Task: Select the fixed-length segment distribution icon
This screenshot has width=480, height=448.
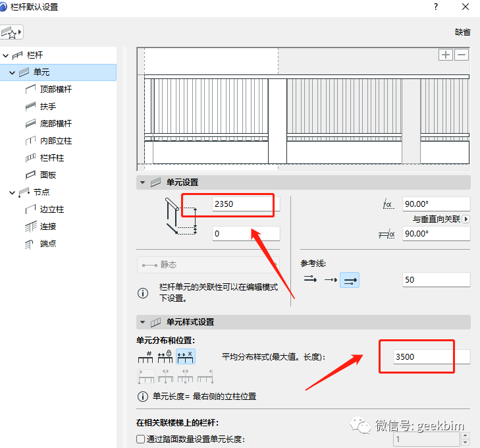Action: [x=165, y=356]
